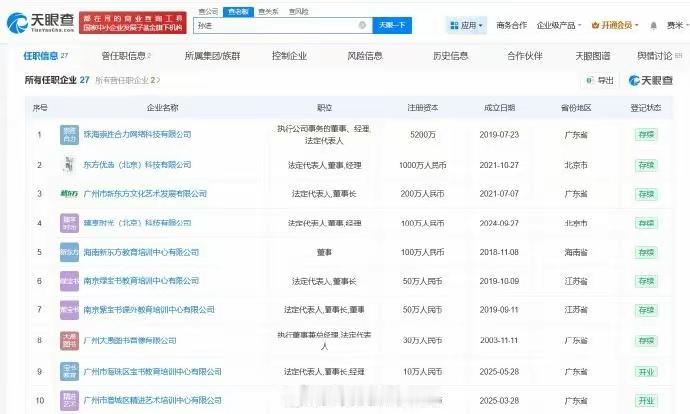Open the 所有曾任职企业 2 link
Screen dimensions: 690x414
(x=128, y=81)
